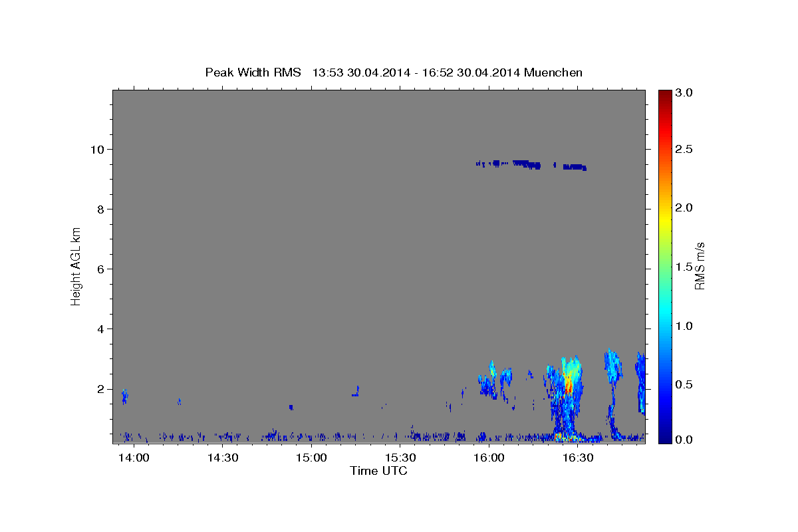Click the 14:00 time tick label

tap(134, 458)
